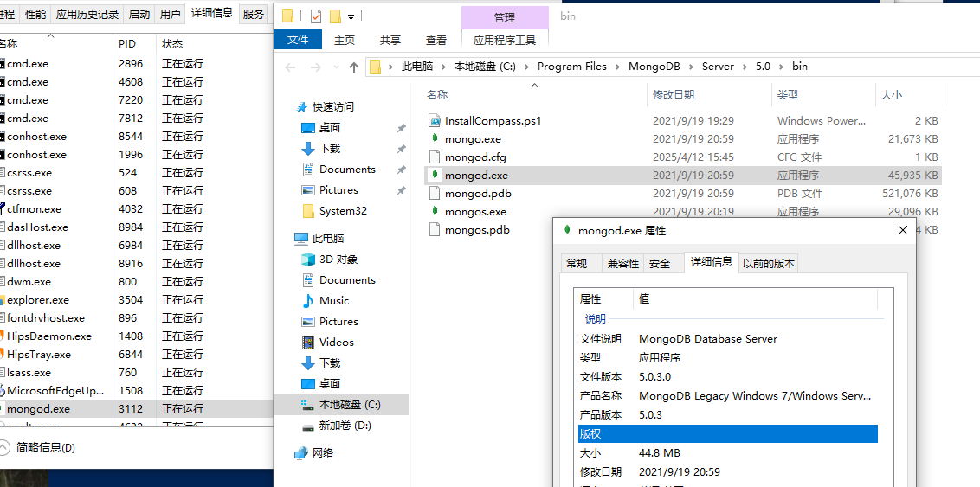Click the Explorer back arrow
Image resolution: width=980 pixels, height=487 pixels.
[x=290, y=67]
